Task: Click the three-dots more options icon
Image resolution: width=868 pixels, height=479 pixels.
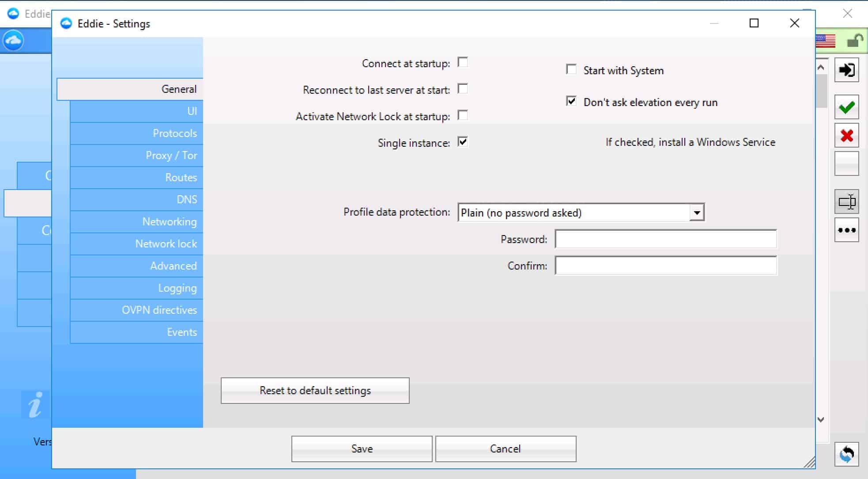Action: coord(846,230)
